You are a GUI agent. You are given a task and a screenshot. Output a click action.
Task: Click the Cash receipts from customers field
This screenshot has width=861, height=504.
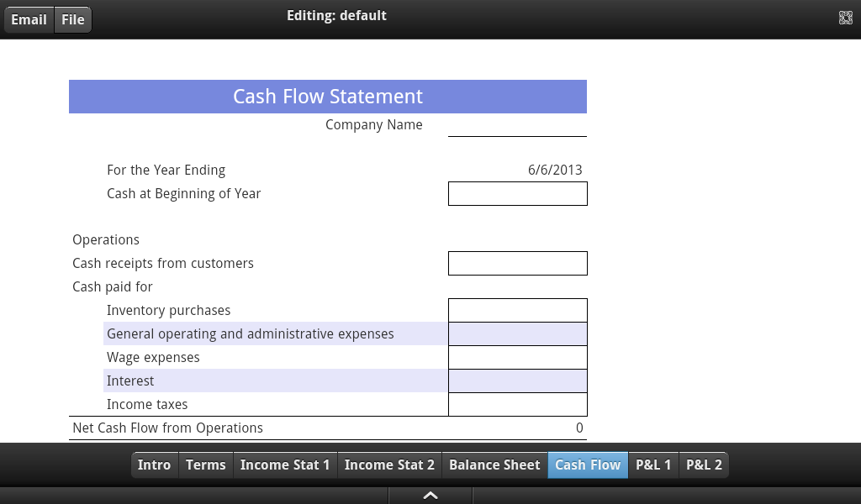click(x=517, y=263)
